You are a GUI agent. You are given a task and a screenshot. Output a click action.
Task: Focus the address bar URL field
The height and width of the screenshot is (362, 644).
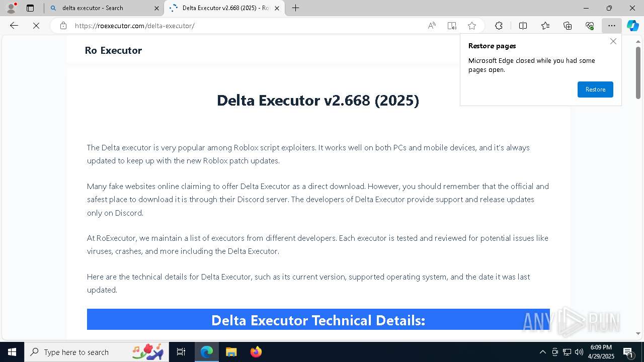click(247, 26)
